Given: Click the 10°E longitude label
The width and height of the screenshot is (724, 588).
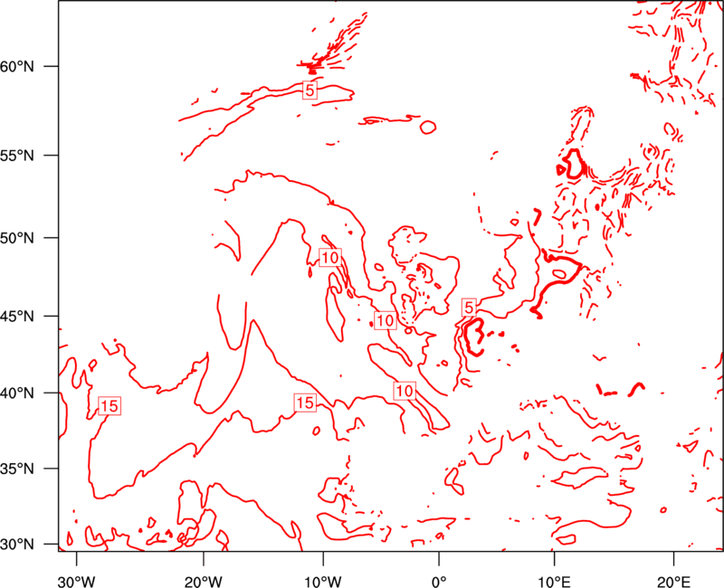Looking at the screenshot, I should 554,582.
